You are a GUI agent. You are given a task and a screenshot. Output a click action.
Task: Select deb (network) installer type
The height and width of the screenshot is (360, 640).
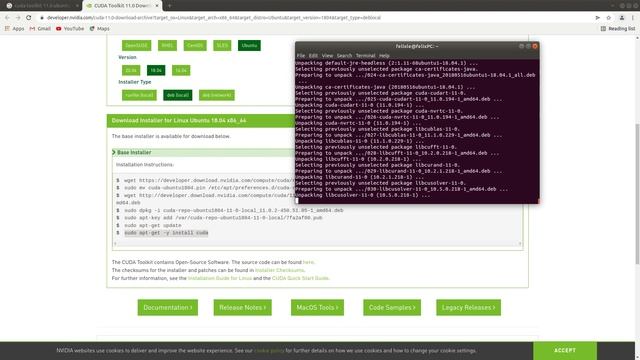(x=217, y=95)
